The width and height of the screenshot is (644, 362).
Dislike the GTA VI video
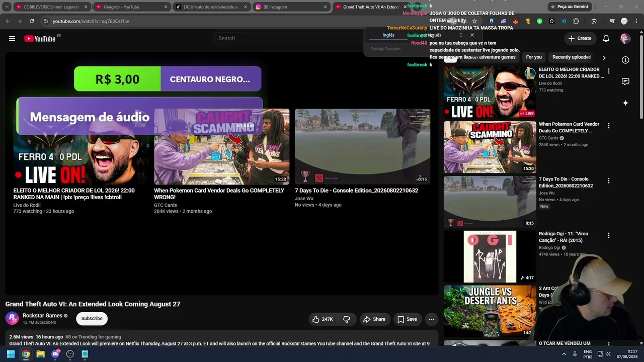click(347, 319)
